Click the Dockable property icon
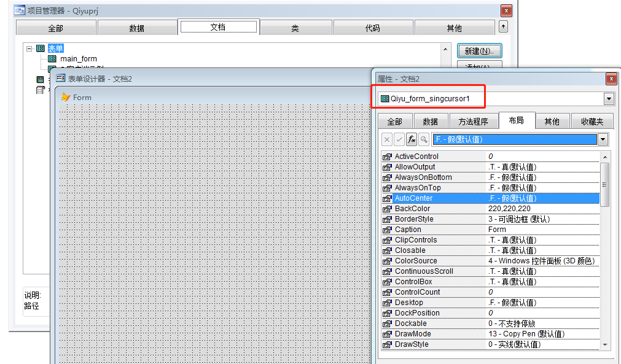Screen dimensions: 621x364 (387, 323)
